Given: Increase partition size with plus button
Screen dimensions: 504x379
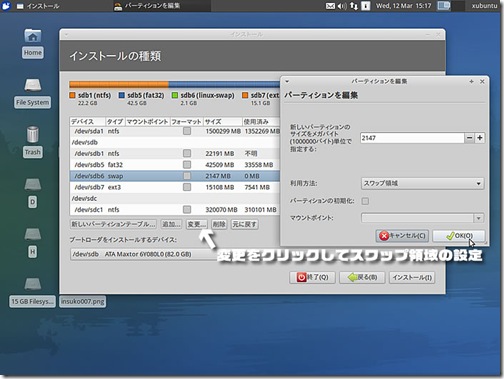Looking at the screenshot, I should click(x=480, y=138).
